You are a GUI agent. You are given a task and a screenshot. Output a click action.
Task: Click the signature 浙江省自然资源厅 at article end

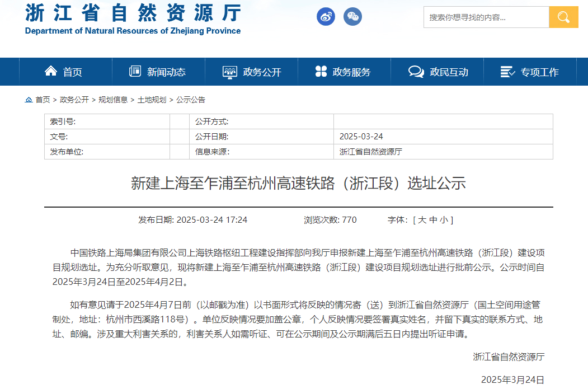(x=509, y=357)
